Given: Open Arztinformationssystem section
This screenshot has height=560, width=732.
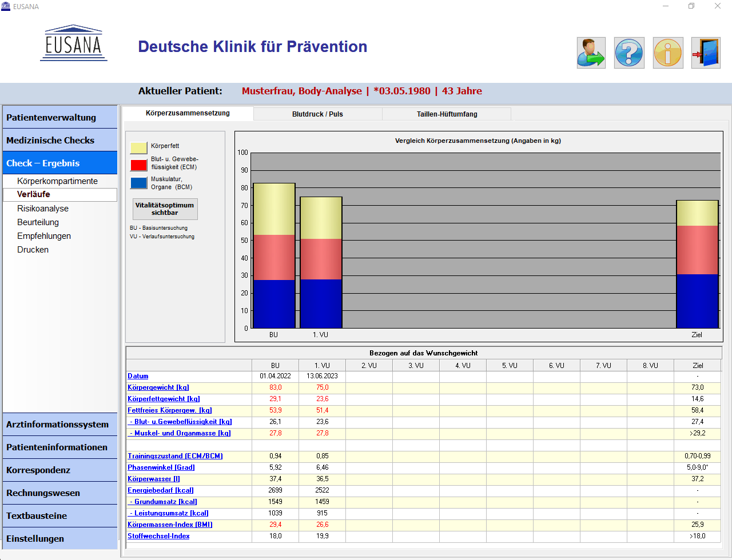Looking at the screenshot, I should [x=60, y=424].
